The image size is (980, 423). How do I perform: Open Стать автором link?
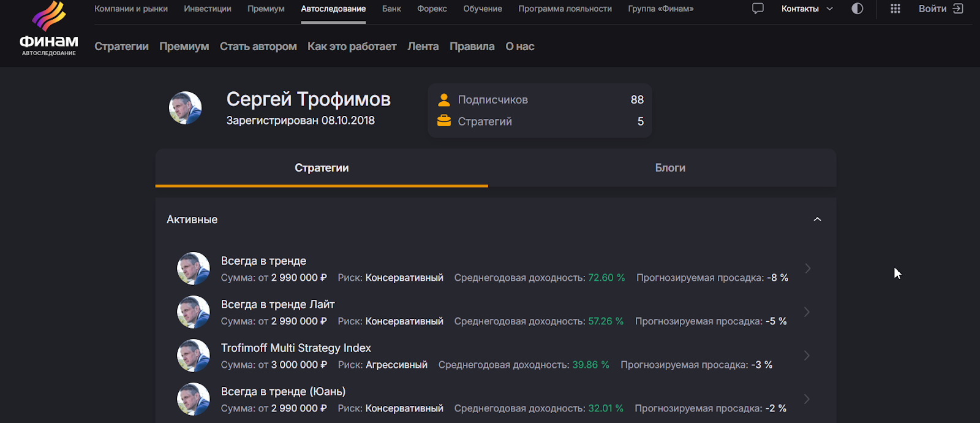tap(258, 47)
